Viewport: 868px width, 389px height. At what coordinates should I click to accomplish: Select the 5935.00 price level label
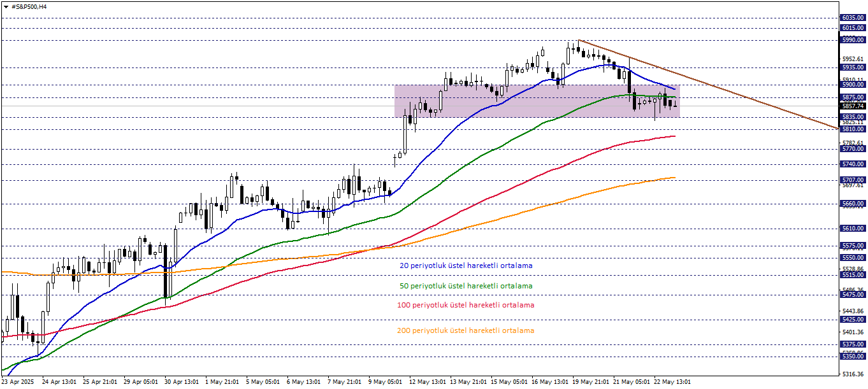click(x=853, y=67)
